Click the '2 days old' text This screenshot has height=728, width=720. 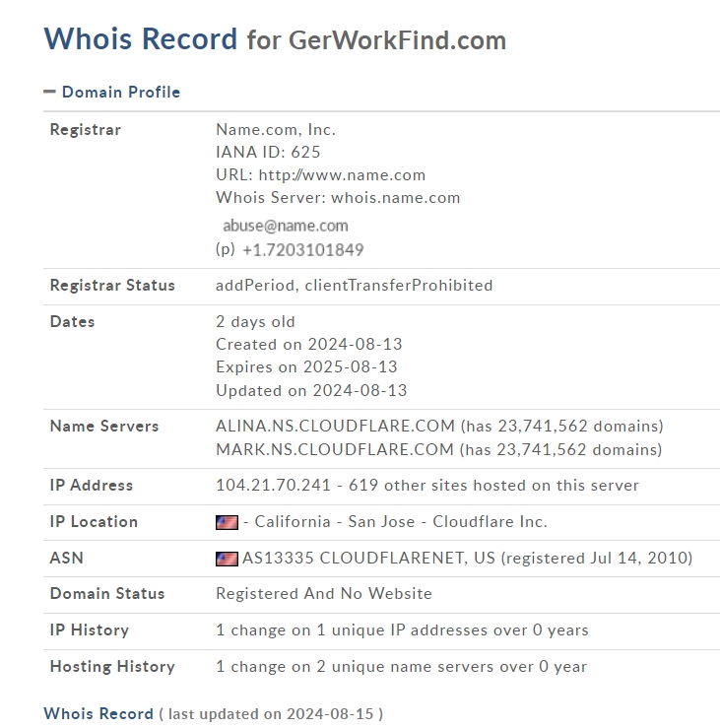(255, 322)
